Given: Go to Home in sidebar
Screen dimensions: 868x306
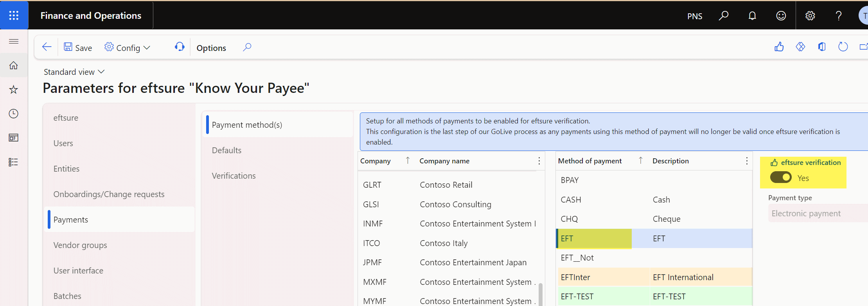Looking at the screenshot, I should 14,65.
